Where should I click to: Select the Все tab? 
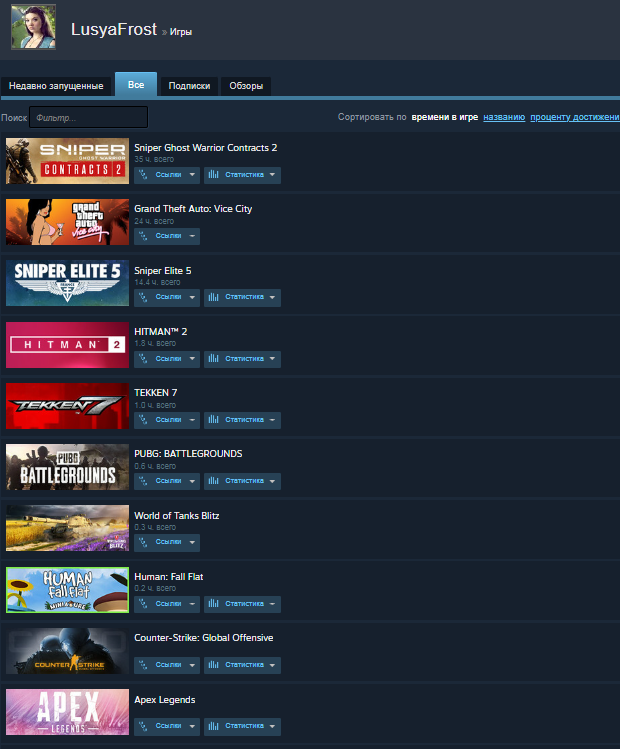136,85
